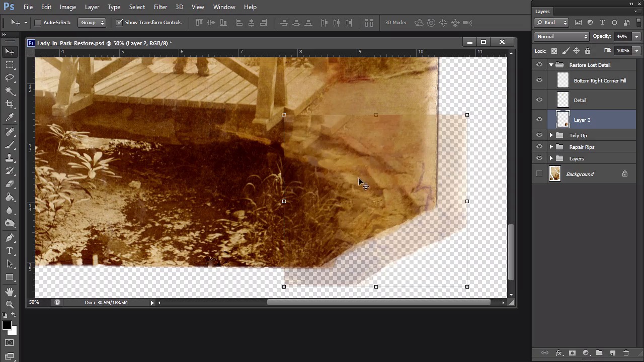This screenshot has height=362, width=644.
Task: Open the Image menu
Action: tap(68, 7)
